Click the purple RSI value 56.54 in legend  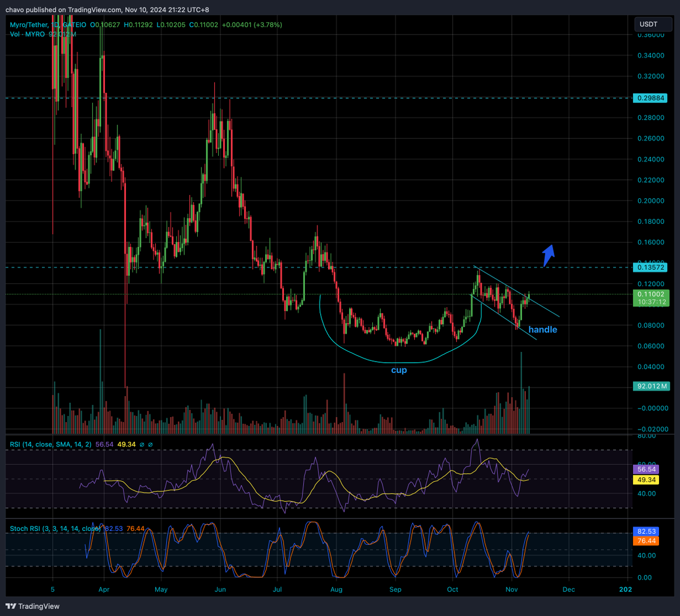tap(105, 445)
